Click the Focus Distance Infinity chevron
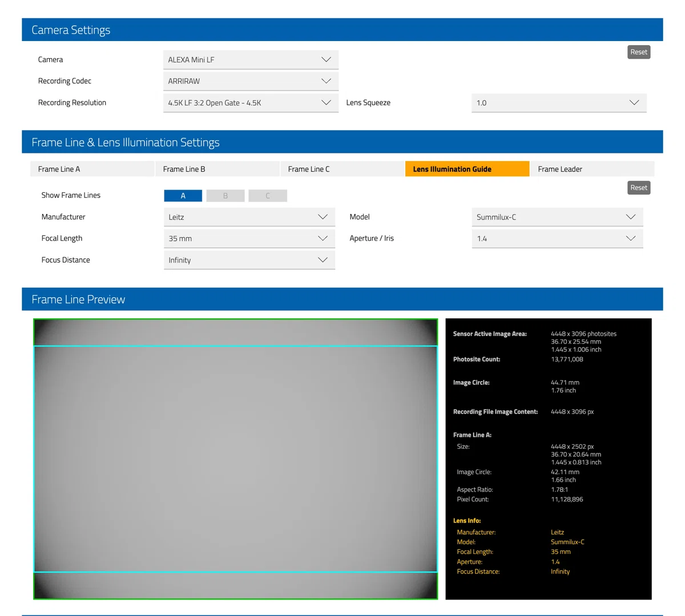The height and width of the screenshot is (616, 685). tap(323, 260)
